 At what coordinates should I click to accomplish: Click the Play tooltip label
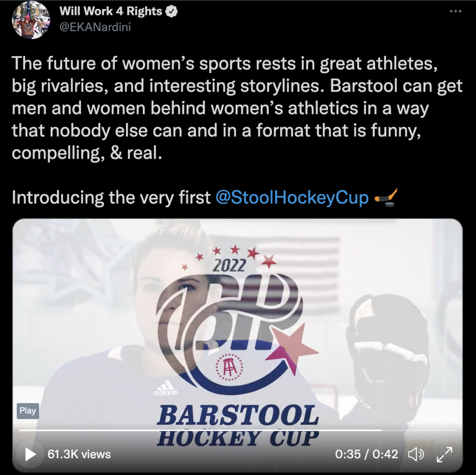pyautogui.click(x=27, y=411)
